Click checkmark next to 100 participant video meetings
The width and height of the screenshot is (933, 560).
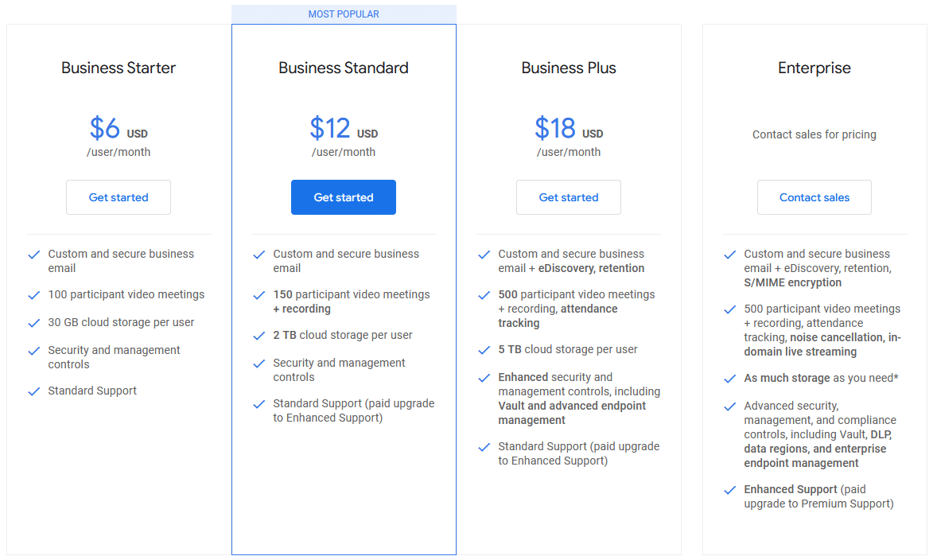click(33, 295)
